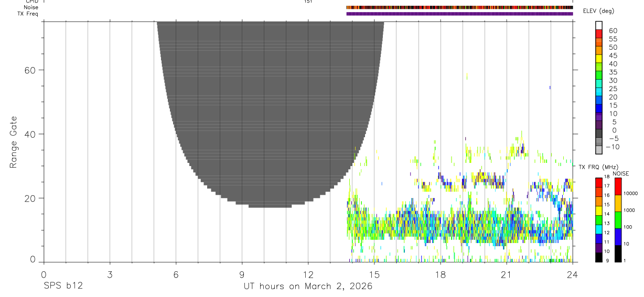644x297 pixels.
Task: Click the '12' hour tick label
Action: coord(308,274)
